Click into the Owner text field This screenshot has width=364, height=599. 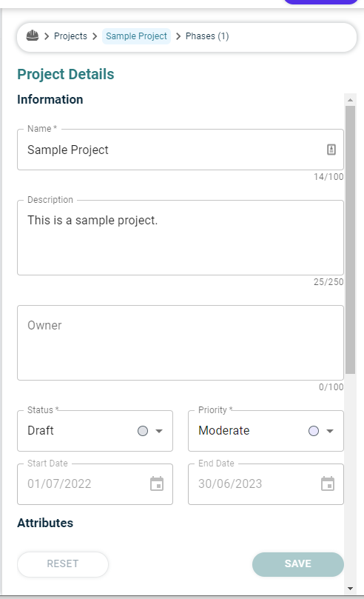(x=181, y=343)
